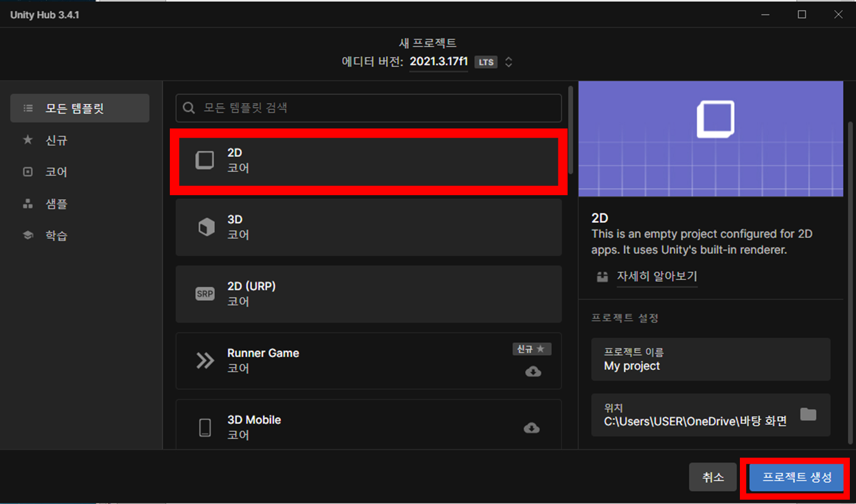Click the LTS badge

[x=485, y=62]
